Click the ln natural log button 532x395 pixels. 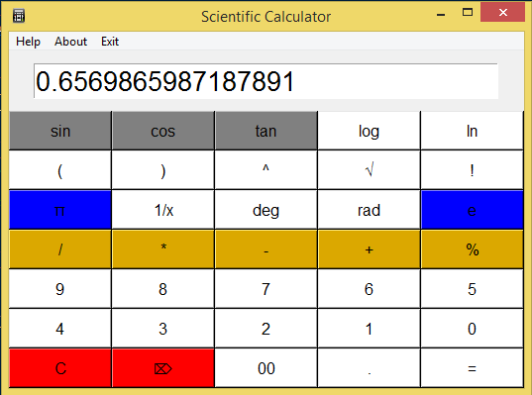click(x=472, y=131)
